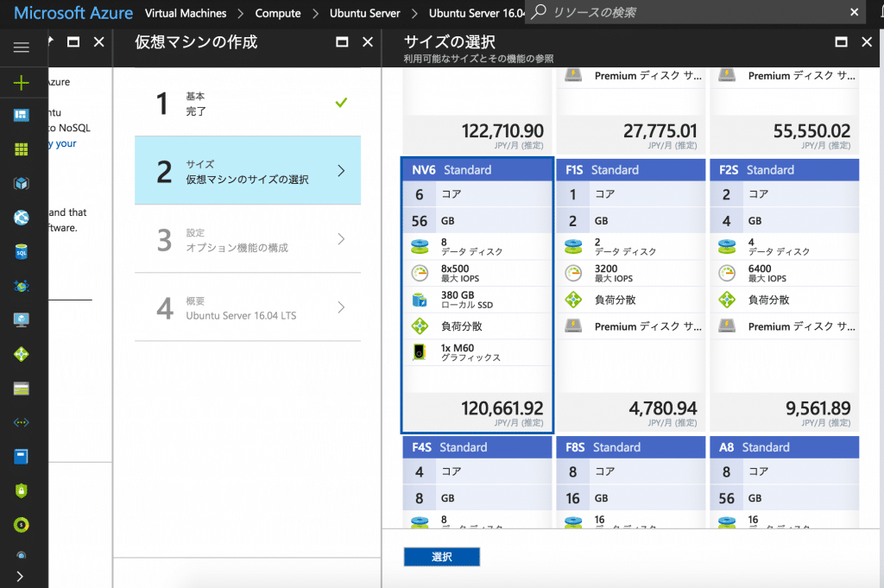Viewport: 884px width, 588px height.
Task: Open SQL databases icon in the sidebar
Action: 21,252
